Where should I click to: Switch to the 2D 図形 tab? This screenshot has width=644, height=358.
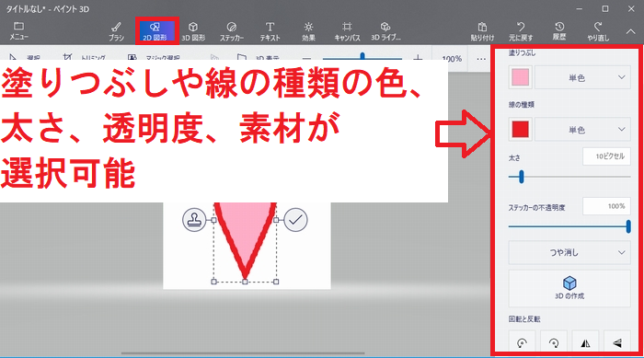(155, 31)
